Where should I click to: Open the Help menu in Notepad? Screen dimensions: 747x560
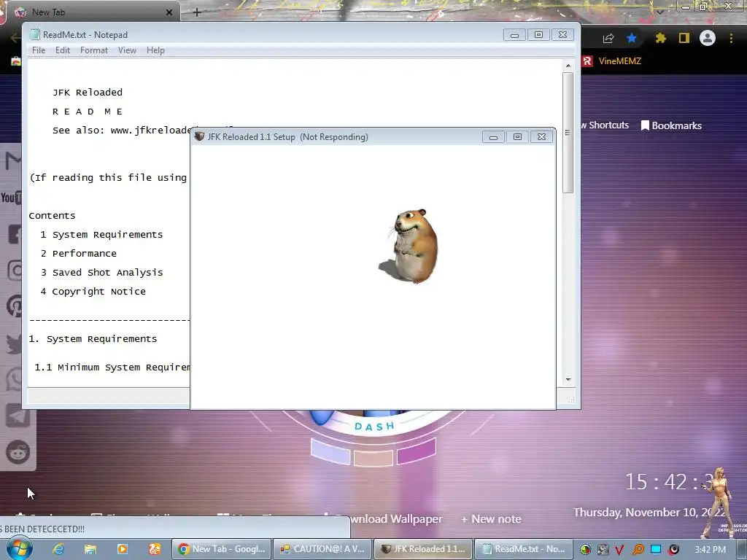[x=155, y=50]
